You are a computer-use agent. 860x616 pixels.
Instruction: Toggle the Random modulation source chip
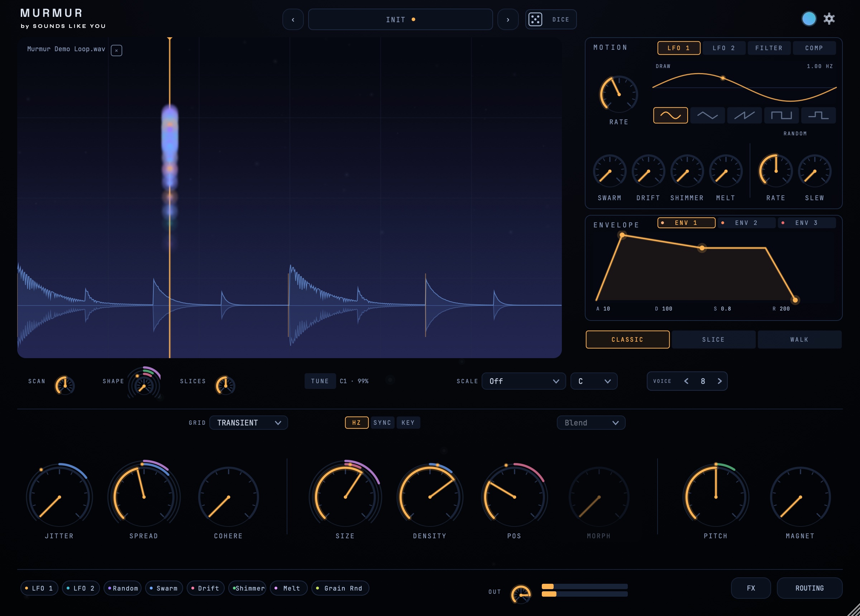[123, 588]
